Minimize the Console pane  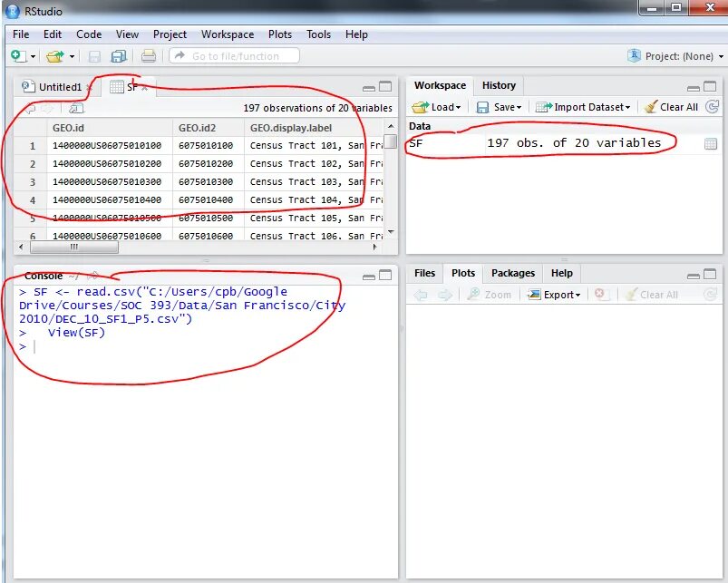coord(369,277)
